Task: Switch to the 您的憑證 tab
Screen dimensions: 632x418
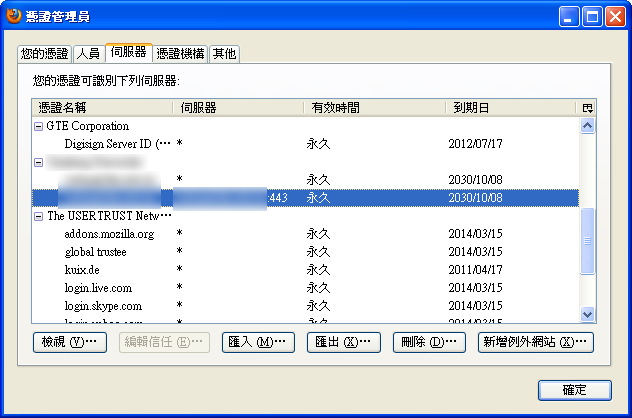Action: click(45, 54)
